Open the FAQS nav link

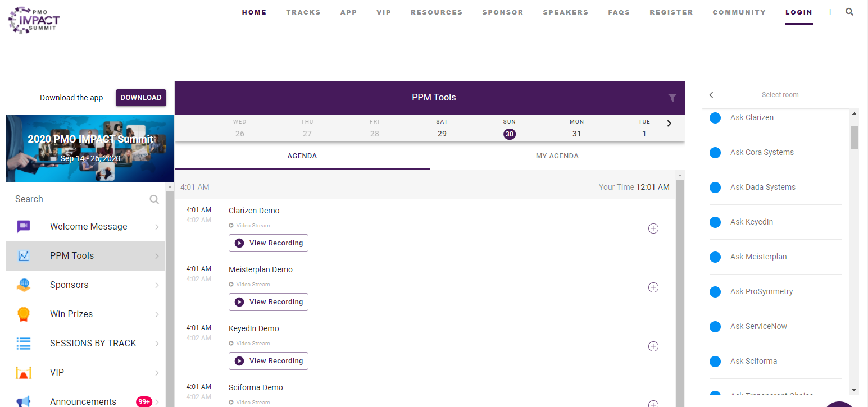pyautogui.click(x=619, y=12)
